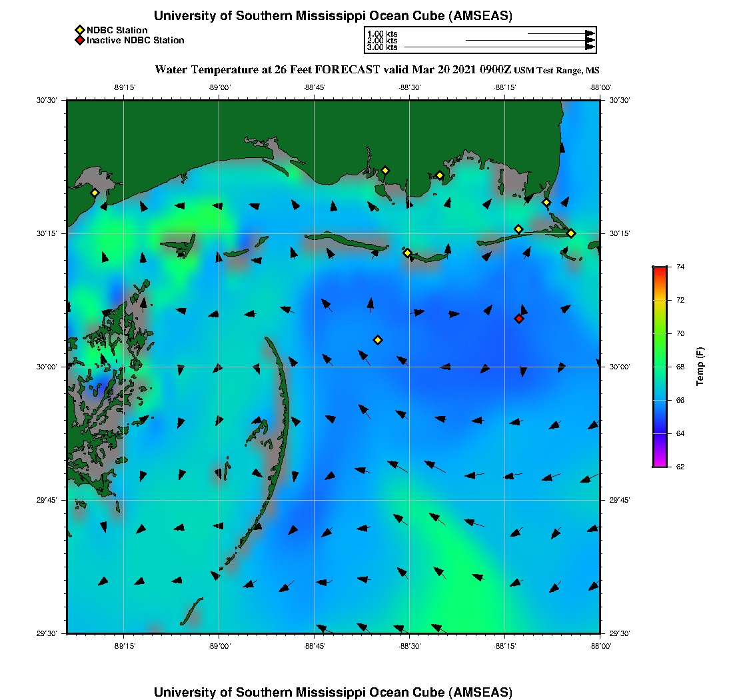733x700 pixels.
Task: Click yellow diamond beside 'NDBC Station' legend label
Action: coord(79,30)
